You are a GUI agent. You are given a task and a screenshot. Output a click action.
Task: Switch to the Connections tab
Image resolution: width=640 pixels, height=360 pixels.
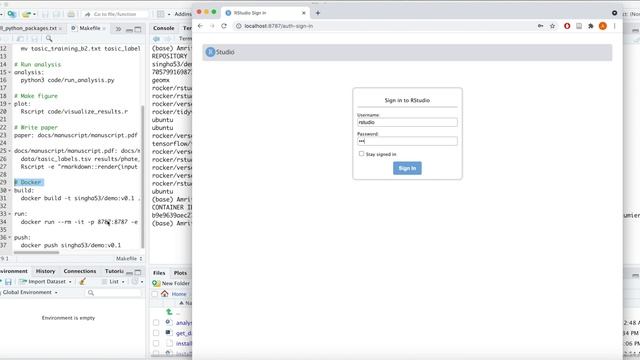coord(80,271)
